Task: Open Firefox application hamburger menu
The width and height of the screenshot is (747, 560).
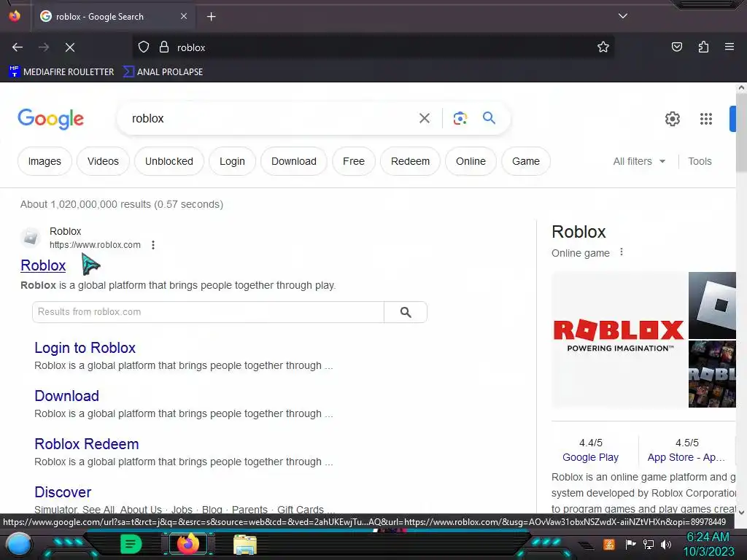Action: pyautogui.click(x=729, y=47)
